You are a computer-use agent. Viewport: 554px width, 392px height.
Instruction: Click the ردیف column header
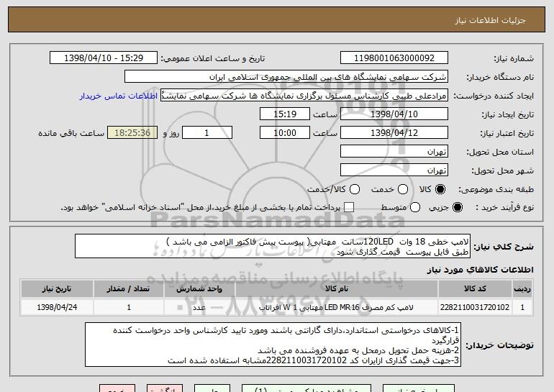(x=522, y=289)
